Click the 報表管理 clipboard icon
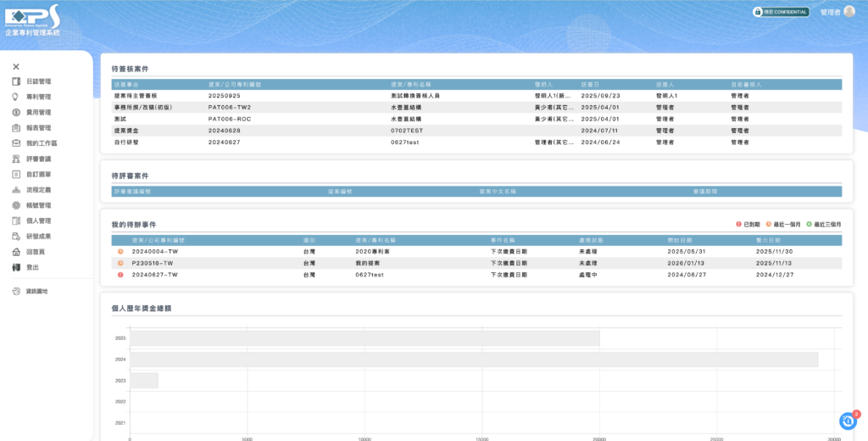 click(x=16, y=128)
